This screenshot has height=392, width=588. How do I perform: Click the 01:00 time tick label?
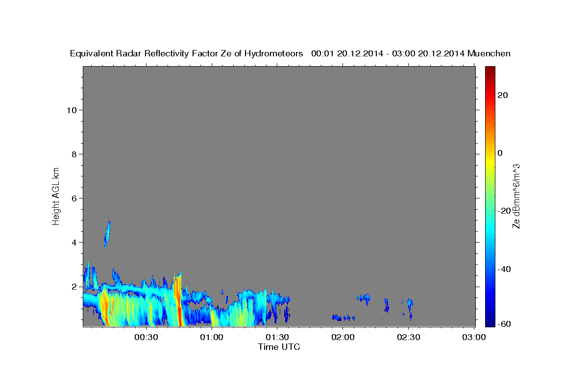pos(212,337)
